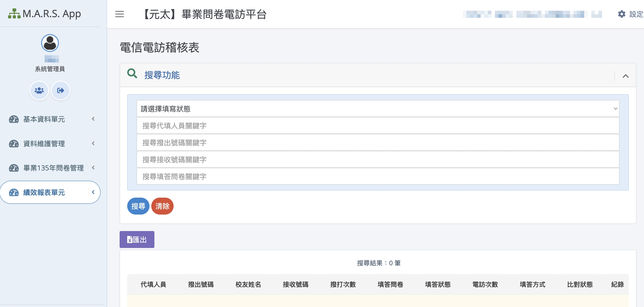
Task: Open the 基本資料單元 menu item
Action: [50, 119]
